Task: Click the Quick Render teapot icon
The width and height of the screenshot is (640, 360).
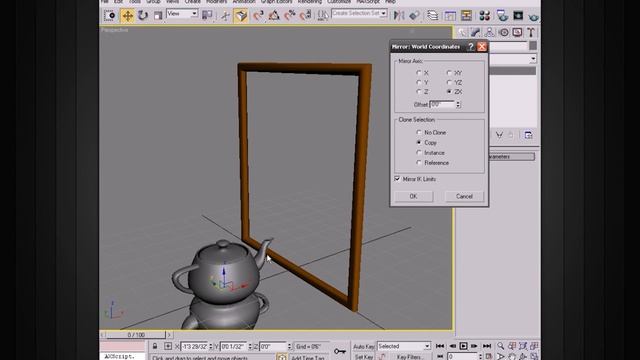Action: pyautogui.click(x=533, y=16)
